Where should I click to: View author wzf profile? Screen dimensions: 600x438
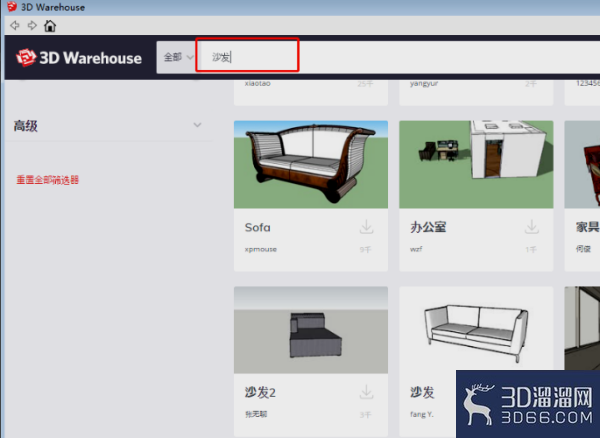(416, 249)
